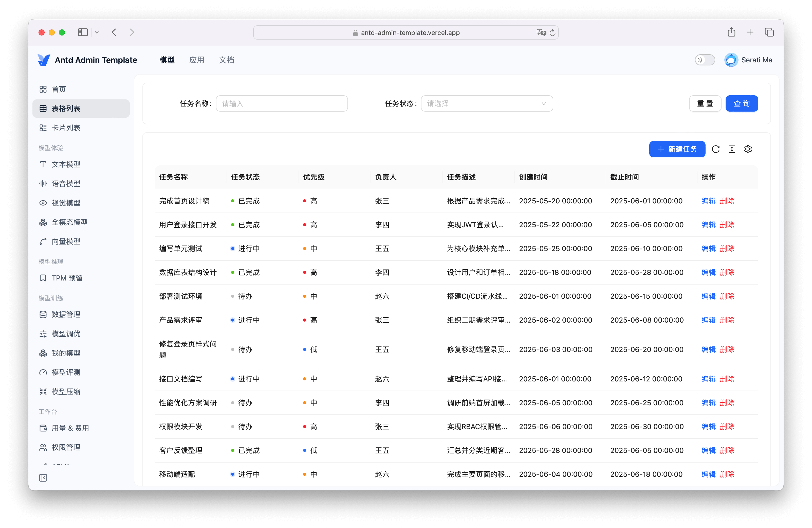Delete the 部署测试环境 row via 删除
The image size is (812, 528).
coord(727,296)
